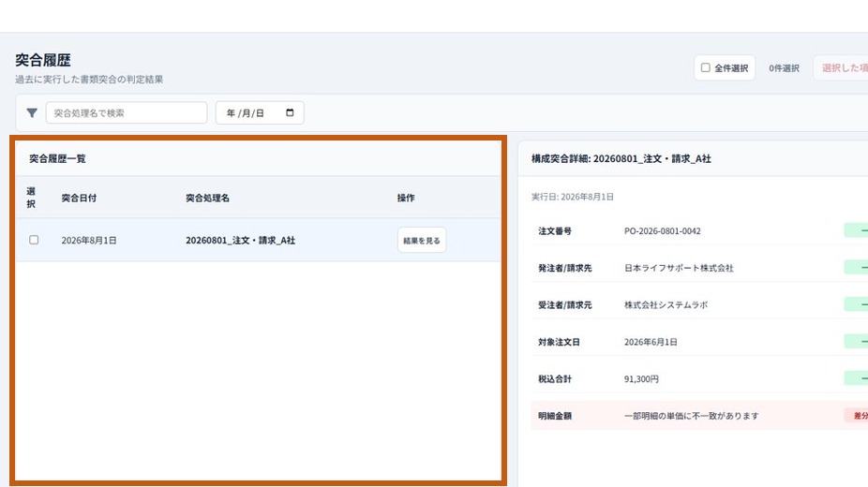Click the 一部明細の単価に不一致があります message

click(x=691, y=416)
